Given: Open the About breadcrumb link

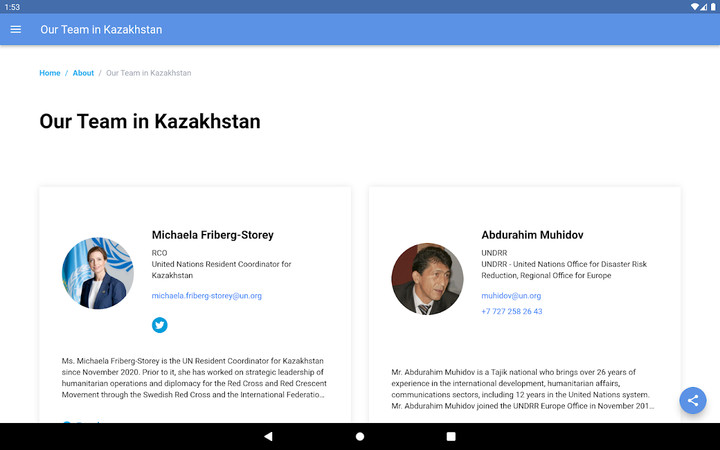Looking at the screenshot, I should tap(83, 73).
